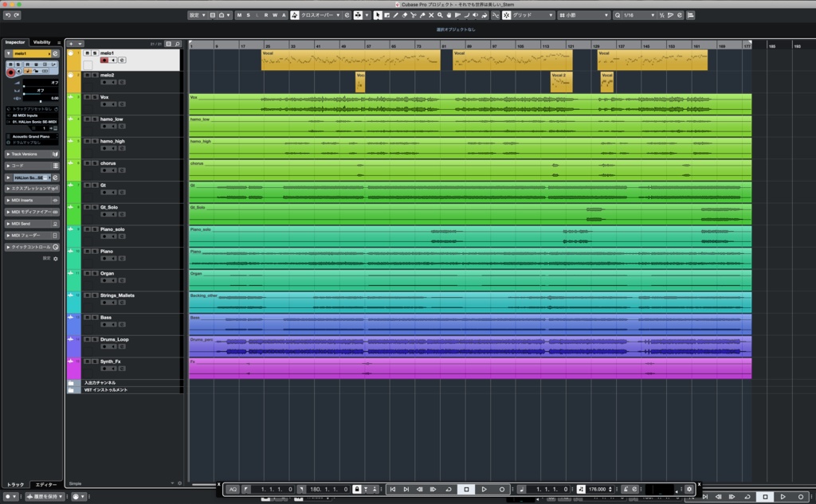Expand the コード inspector section
This screenshot has width=816, height=504.
pyautogui.click(x=32, y=166)
